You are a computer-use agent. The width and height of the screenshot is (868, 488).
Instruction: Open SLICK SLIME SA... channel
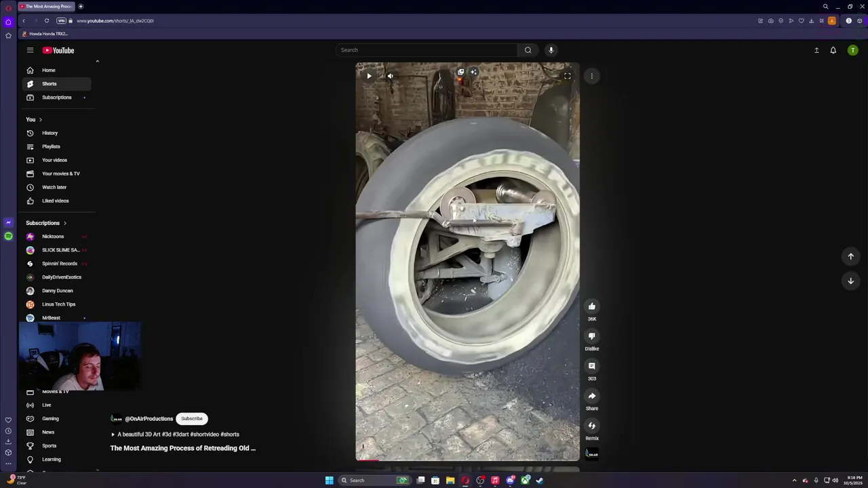pos(57,250)
